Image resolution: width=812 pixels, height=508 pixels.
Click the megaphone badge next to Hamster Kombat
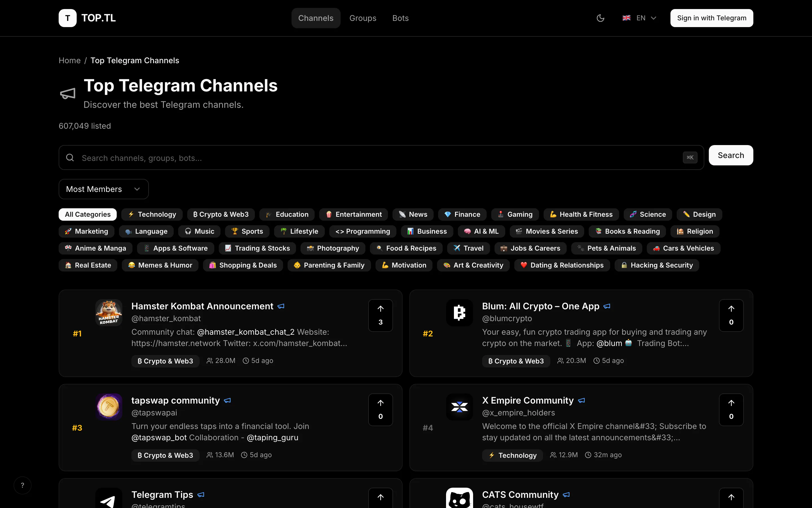[281, 306]
